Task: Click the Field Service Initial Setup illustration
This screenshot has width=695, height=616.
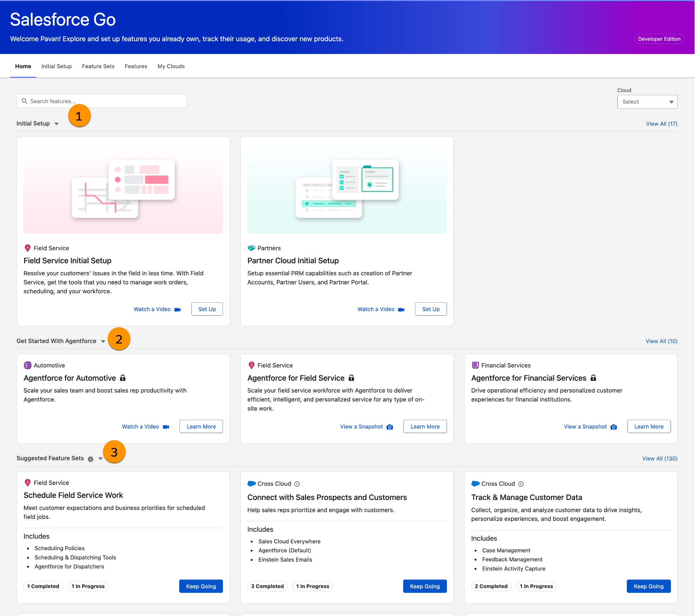Action: 123,189
